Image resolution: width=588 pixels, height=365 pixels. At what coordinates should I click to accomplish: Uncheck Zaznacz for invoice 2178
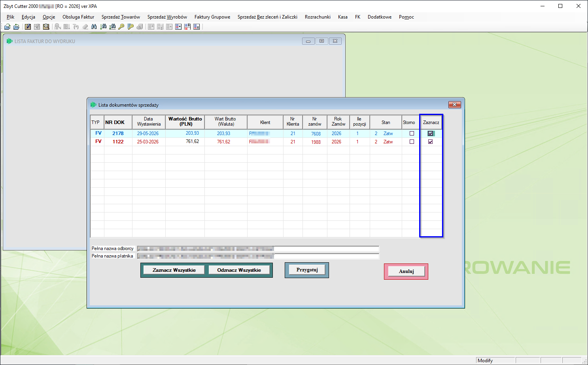(430, 134)
